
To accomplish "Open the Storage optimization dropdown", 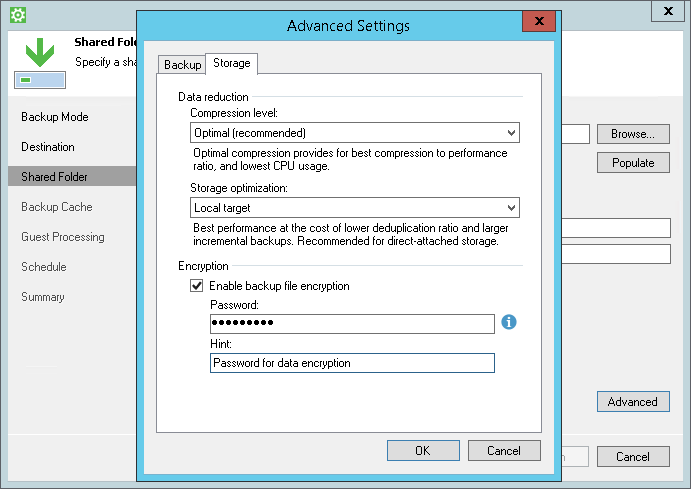I will tap(355, 207).
